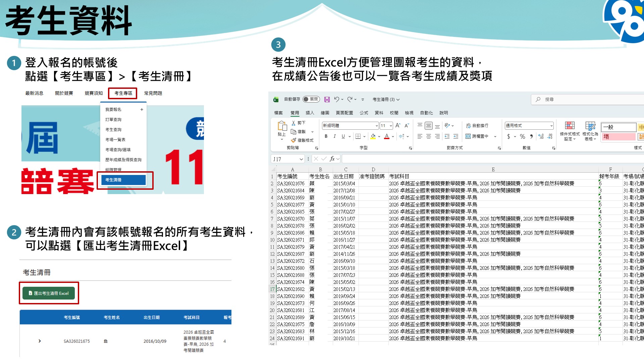This screenshot has height=362, width=644.
Task: Click the Center horizontally icon
Action: 429,136
